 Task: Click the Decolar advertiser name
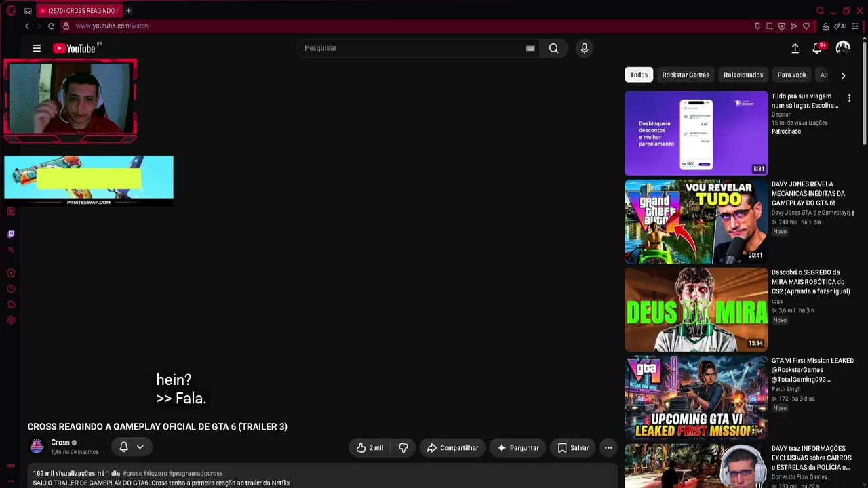coord(781,115)
